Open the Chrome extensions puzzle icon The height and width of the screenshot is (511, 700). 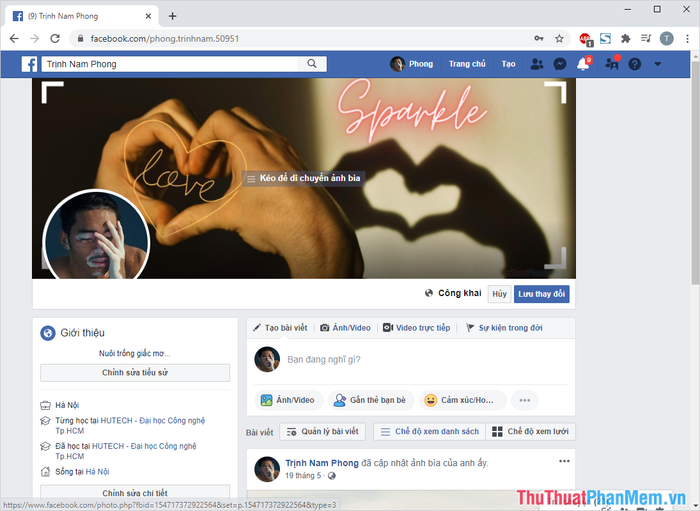626,39
